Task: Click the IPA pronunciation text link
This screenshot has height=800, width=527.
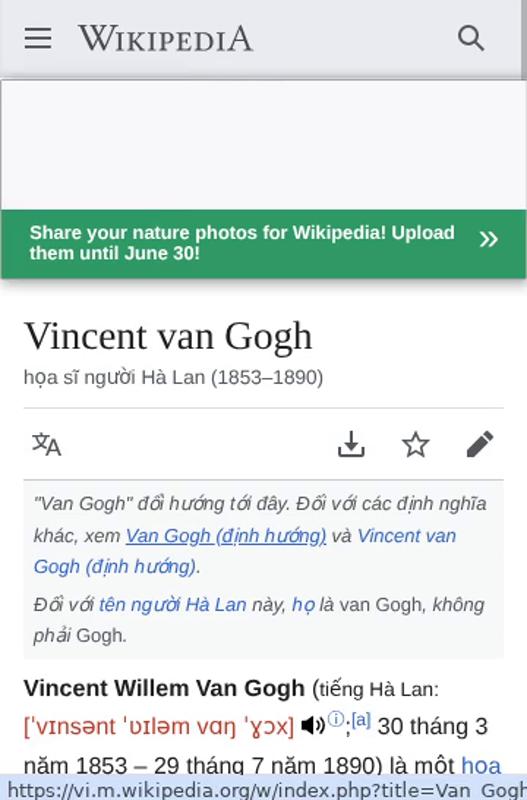Action: [159, 726]
